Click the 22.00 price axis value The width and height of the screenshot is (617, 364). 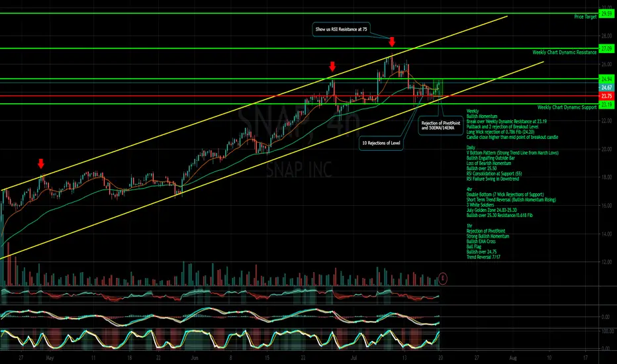606,121
